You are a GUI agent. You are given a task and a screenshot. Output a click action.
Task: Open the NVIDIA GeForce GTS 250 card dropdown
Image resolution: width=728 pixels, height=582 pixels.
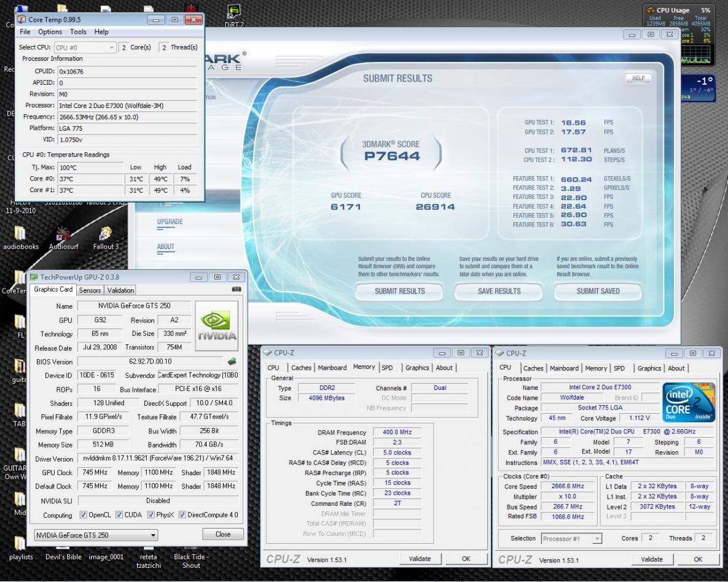[x=96, y=535]
